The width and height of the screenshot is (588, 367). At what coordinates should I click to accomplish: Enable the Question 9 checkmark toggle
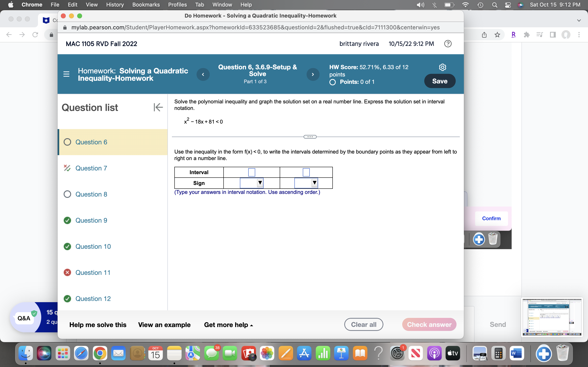click(67, 220)
